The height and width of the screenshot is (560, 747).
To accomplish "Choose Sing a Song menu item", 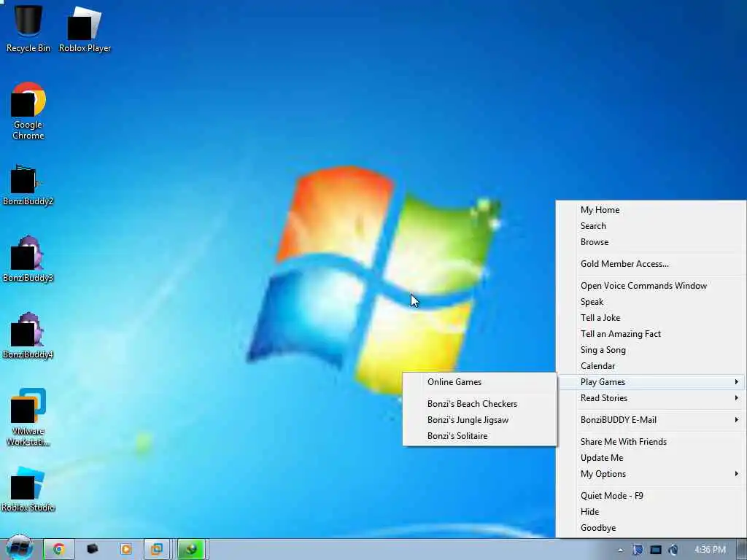I will pos(651,350).
